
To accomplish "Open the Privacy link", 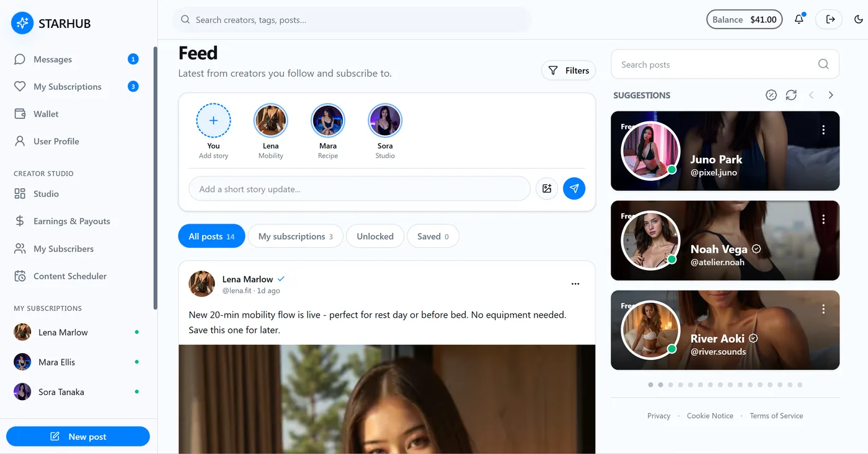I will click(659, 416).
